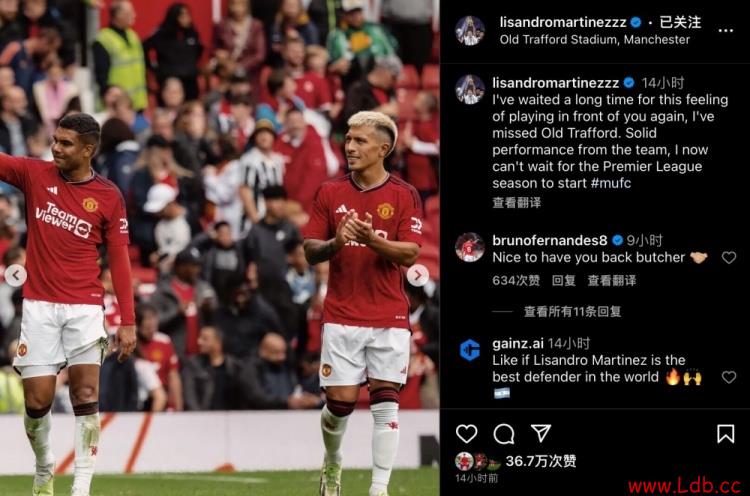Image resolution: width=750 pixels, height=496 pixels.
Task: Toggle the 已关注 following button
Action: click(x=680, y=22)
